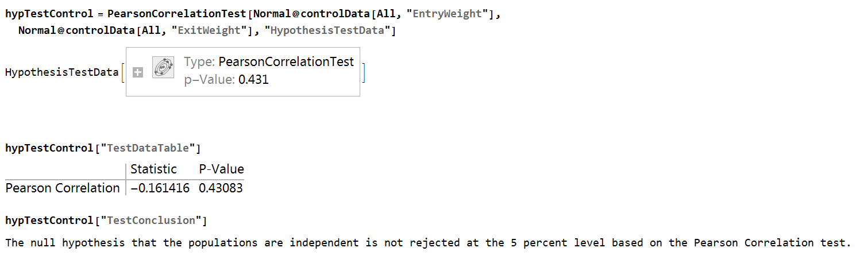The width and height of the screenshot is (868, 267).
Task: Select the Statistic column header
Action: (154, 169)
